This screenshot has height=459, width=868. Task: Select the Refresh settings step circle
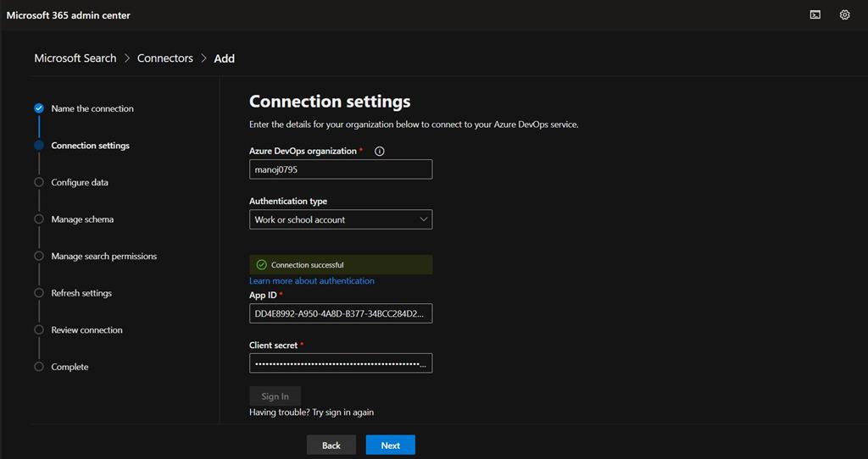(x=39, y=293)
